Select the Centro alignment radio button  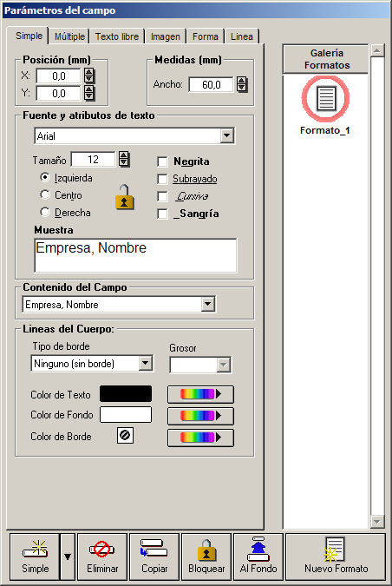point(45,194)
